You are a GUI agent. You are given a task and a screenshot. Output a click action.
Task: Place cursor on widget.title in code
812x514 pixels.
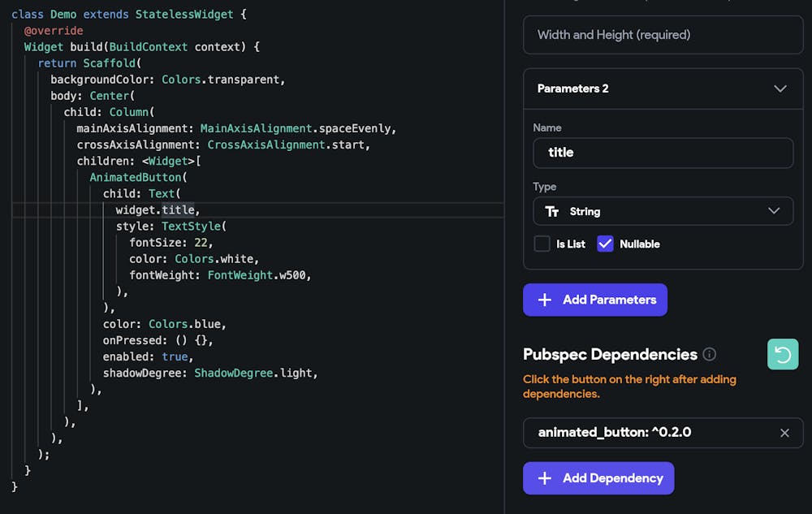tap(156, 209)
